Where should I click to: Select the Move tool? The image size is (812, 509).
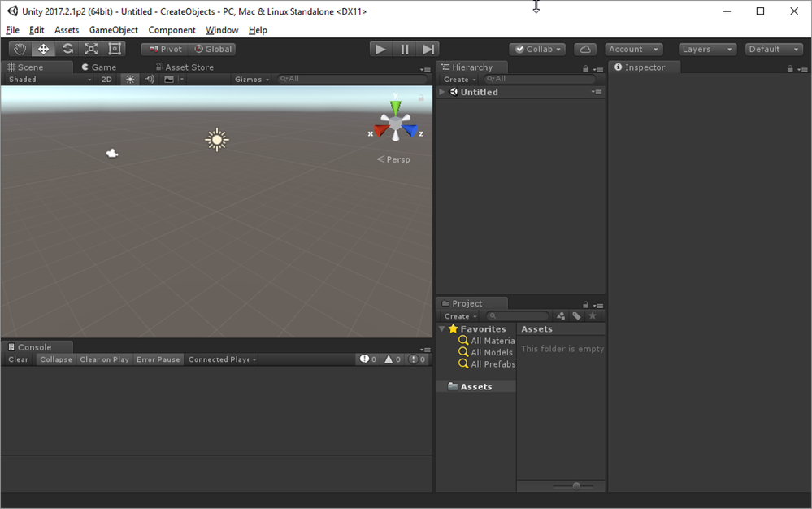click(x=44, y=49)
